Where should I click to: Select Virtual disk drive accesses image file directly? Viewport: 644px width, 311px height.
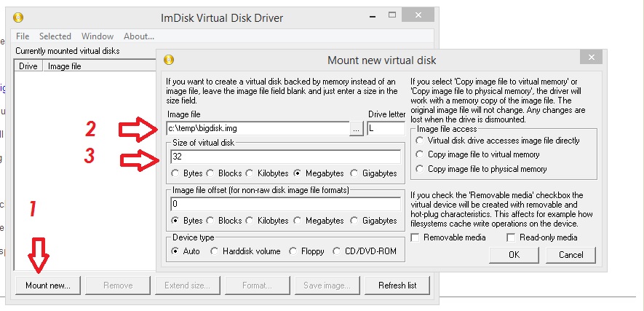498,141
